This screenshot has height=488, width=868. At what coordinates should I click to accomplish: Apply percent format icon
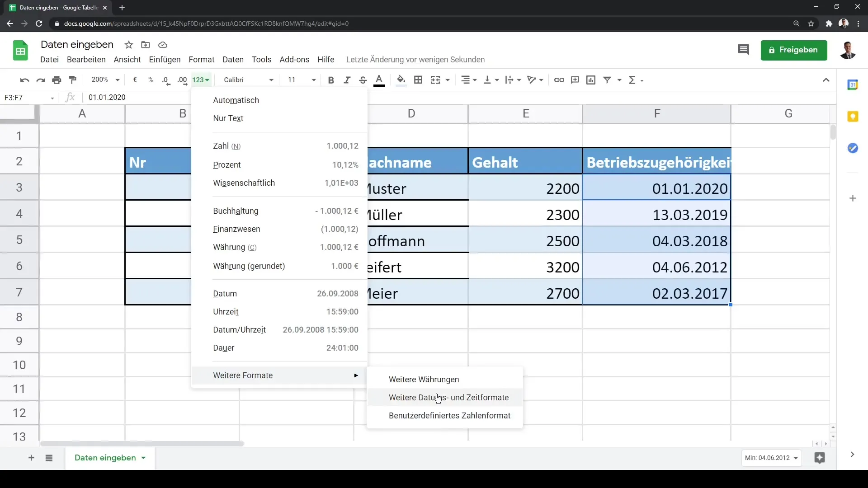tap(151, 80)
